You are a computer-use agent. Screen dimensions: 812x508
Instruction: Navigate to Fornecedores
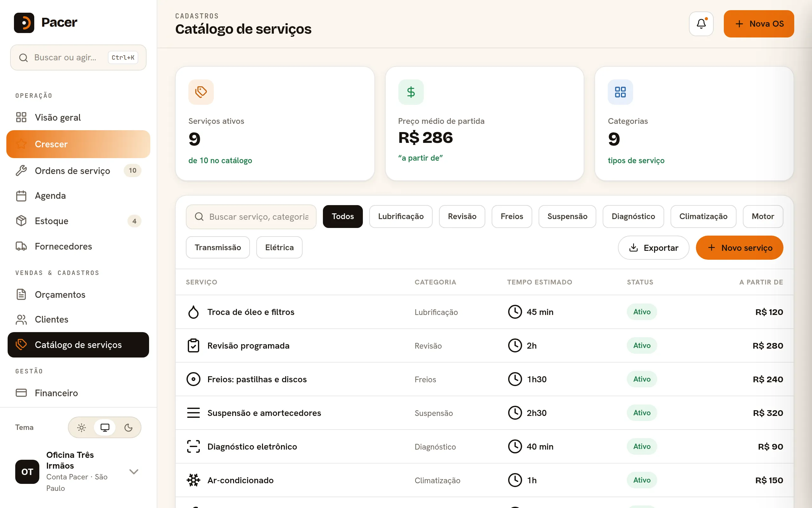pos(78,246)
